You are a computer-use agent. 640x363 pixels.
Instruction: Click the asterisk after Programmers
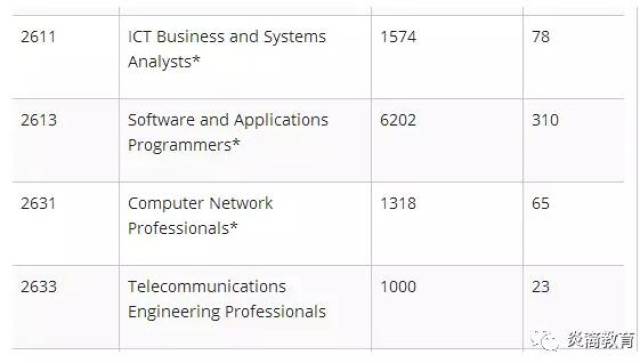point(236,143)
